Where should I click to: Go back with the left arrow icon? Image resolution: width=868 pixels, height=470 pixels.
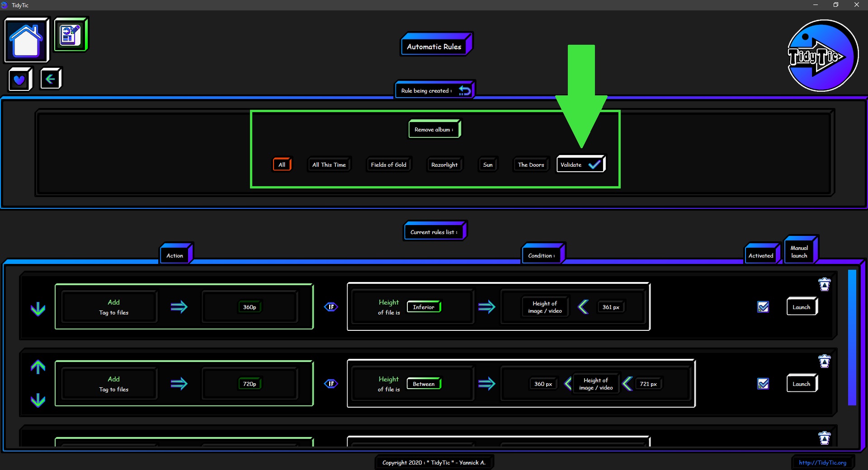[x=50, y=79]
